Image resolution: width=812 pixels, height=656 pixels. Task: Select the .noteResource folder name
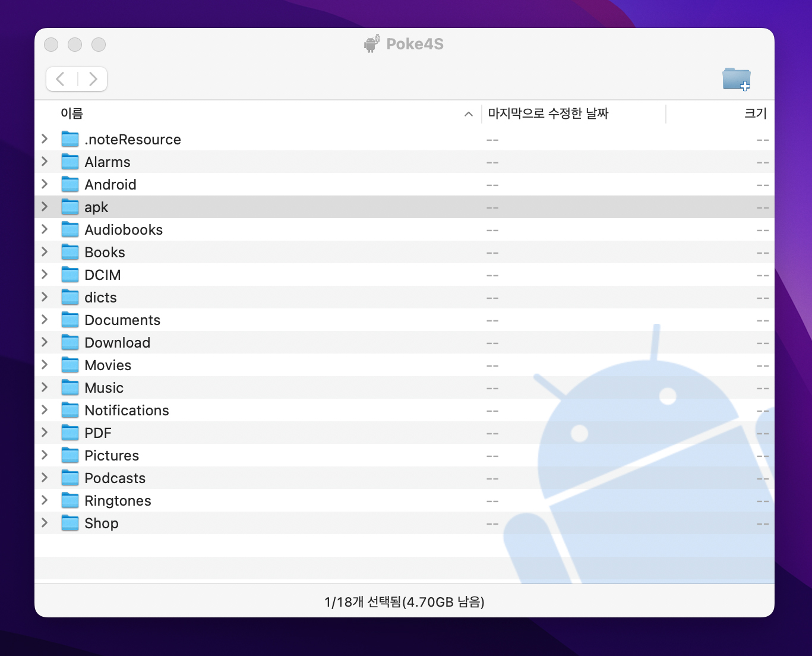(132, 140)
